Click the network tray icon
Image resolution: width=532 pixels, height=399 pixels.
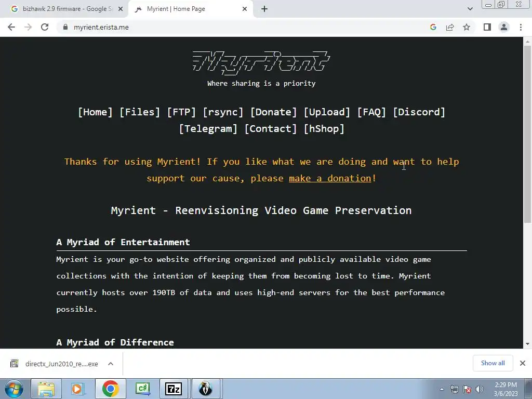(454, 390)
